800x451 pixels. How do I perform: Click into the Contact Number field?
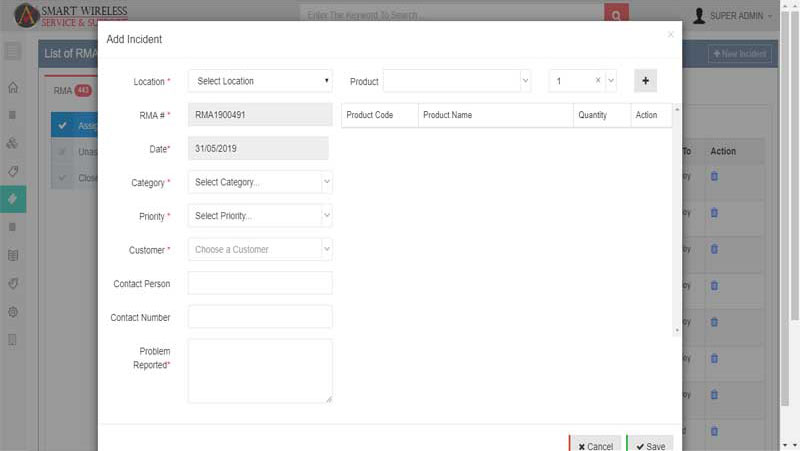(x=260, y=317)
